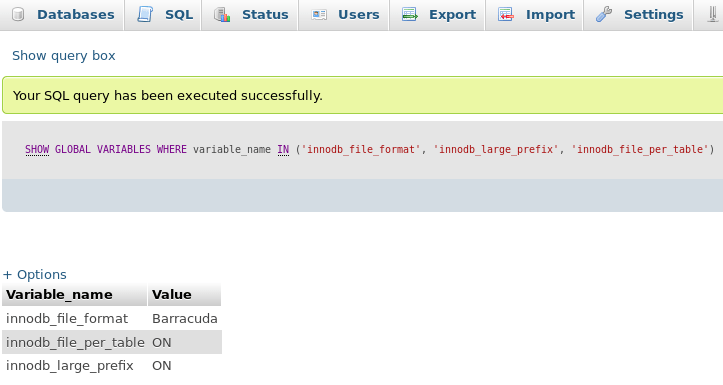723x385 pixels.
Task: Select the innodb_file_format cell
Action: click(x=75, y=319)
